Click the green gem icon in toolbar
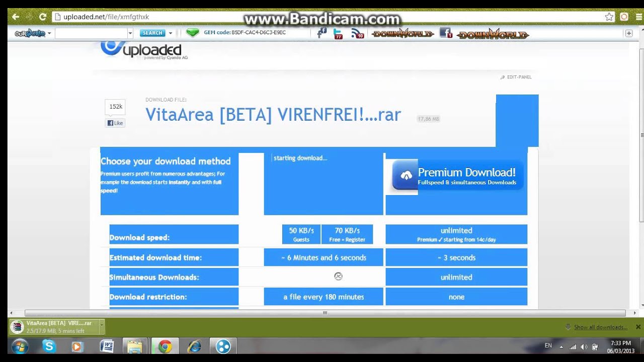 point(193,33)
